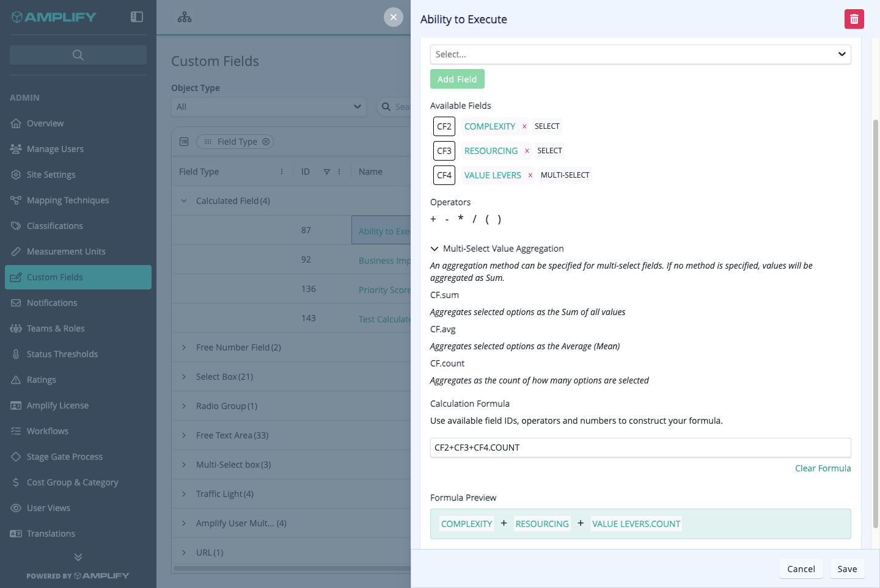The height and width of the screenshot is (588, 880).
Task: Delete field using red trash icon
Action: point(854,20)
